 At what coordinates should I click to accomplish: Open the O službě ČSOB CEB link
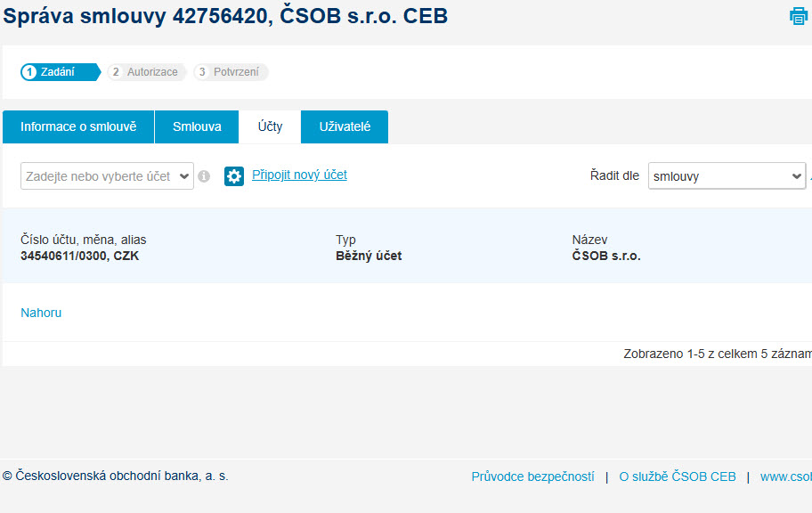click(678, 476)
